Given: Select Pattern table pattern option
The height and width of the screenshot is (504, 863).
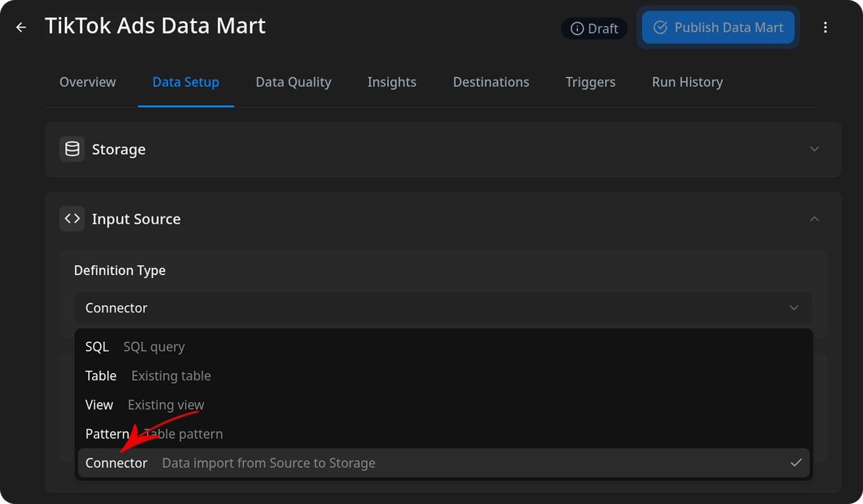Looking at the screenshot, I should (444, 434).
